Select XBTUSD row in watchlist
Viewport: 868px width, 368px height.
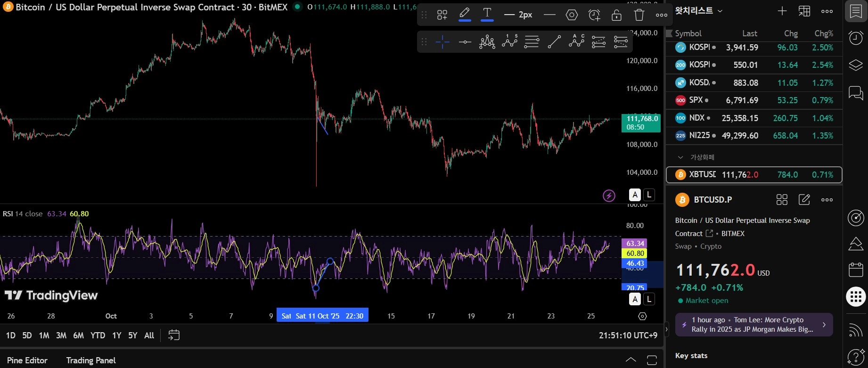tap(754, 175)
